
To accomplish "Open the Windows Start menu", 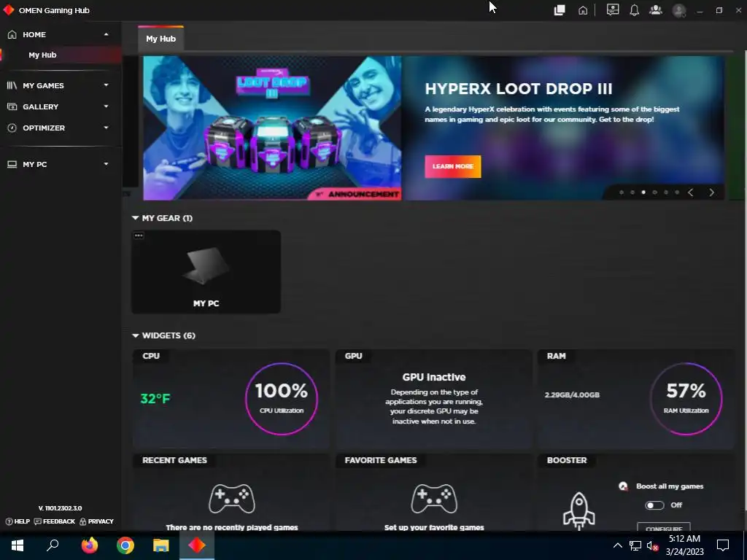I will point(18,545).
